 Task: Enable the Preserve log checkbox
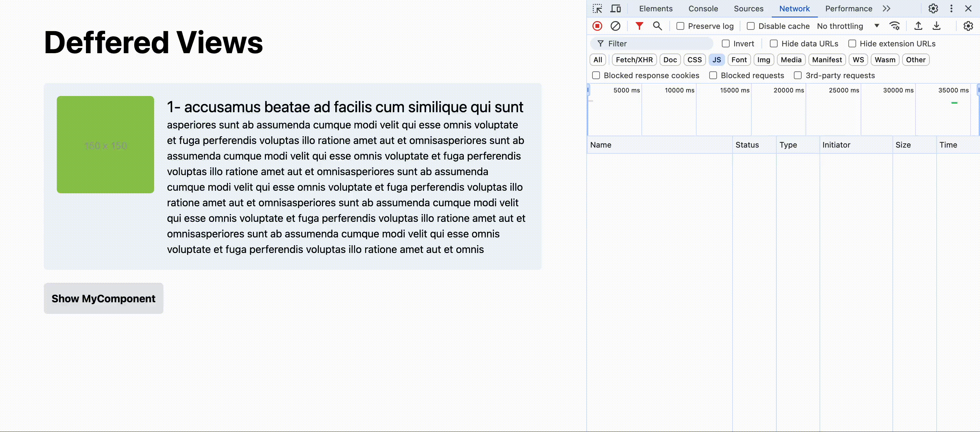680,26
